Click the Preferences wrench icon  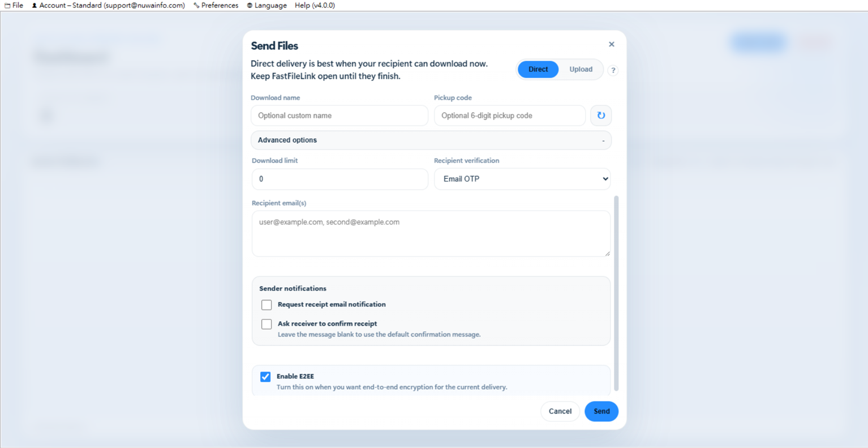click(x=196, y=6)
